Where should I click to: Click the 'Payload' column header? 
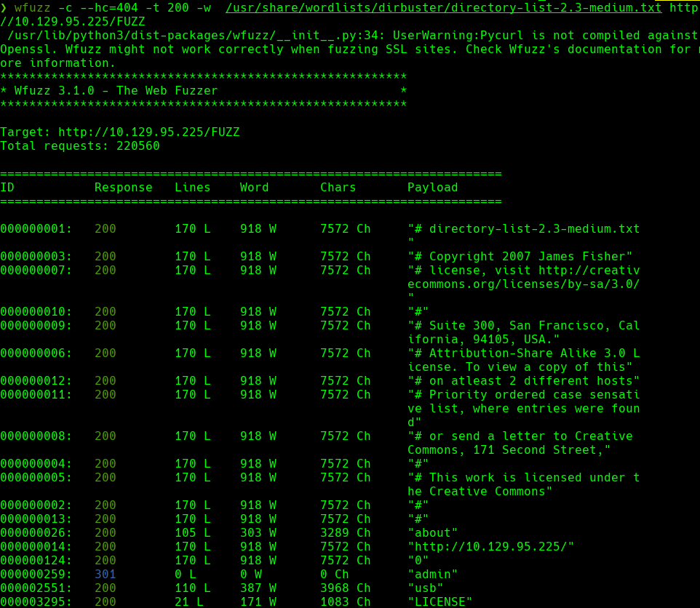[x=433, y=188]
